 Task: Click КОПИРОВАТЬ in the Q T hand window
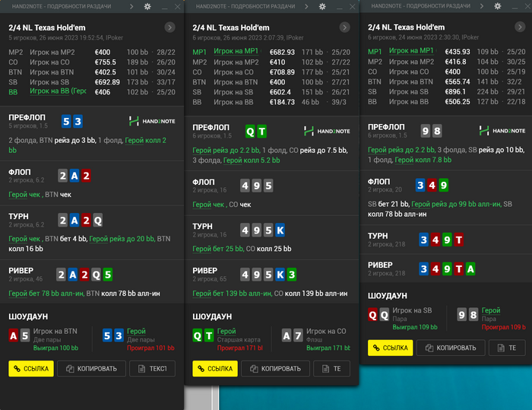[275, 369]
